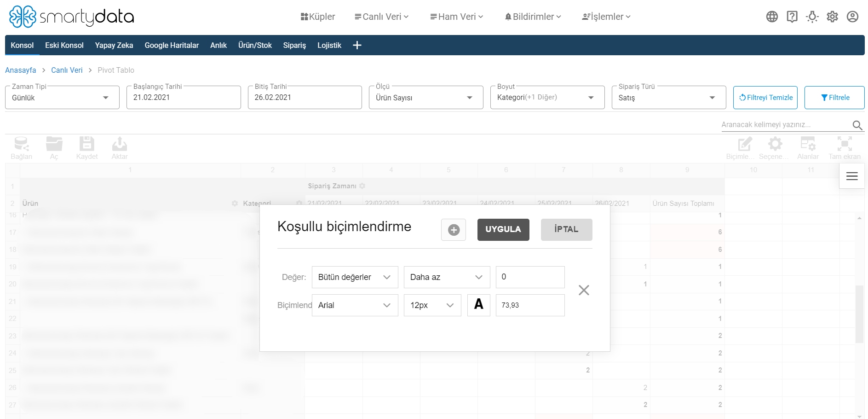The image size is (868, 419).
Task: Click the condition value field showing 0
Action: 530,277
